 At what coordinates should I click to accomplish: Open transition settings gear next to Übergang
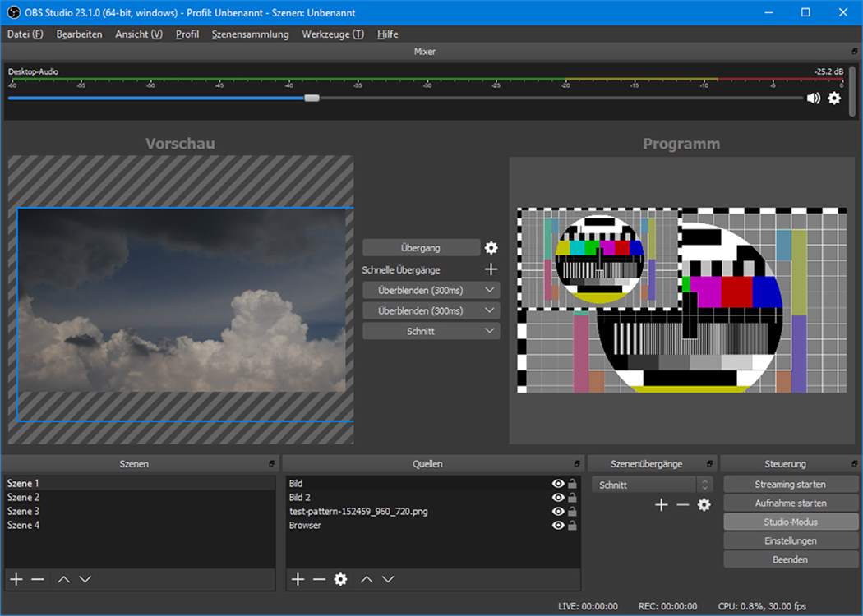[x=491, y=248]
